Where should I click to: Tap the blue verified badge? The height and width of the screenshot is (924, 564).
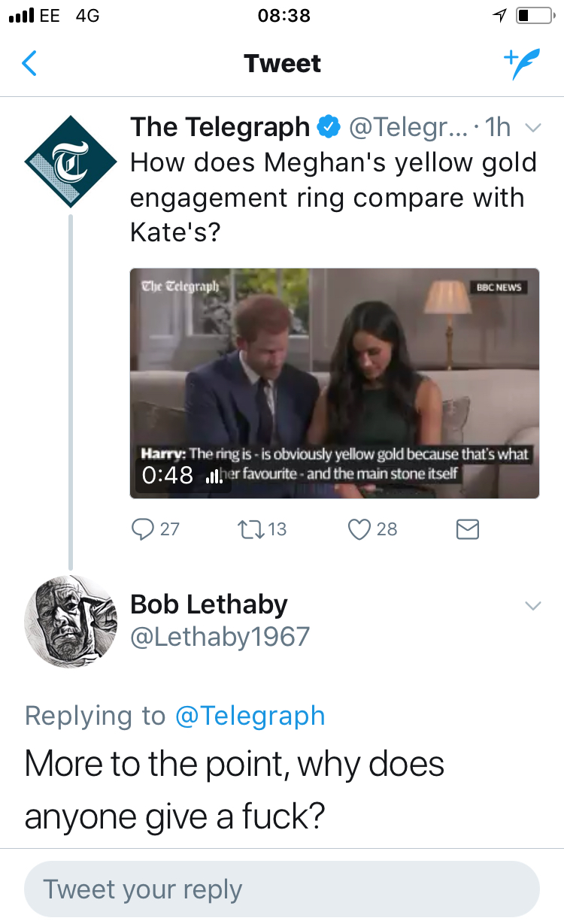(328, 128)
